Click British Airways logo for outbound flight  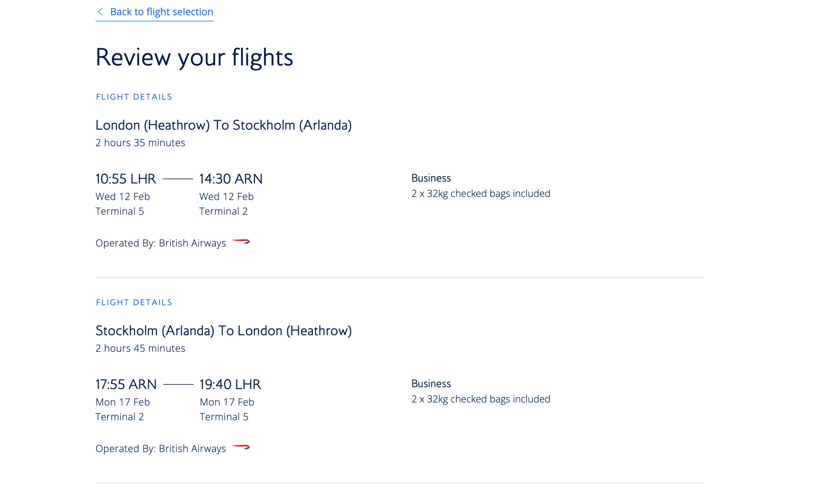(241, 242)
